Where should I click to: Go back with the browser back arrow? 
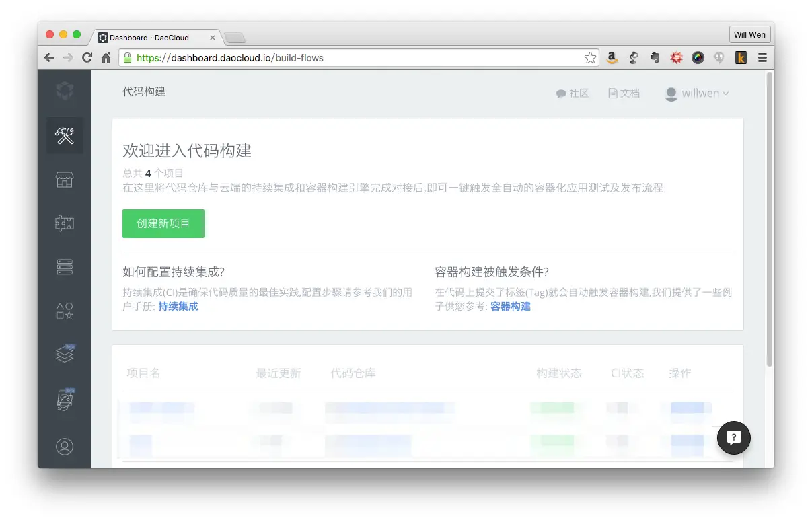pos(49,58)
